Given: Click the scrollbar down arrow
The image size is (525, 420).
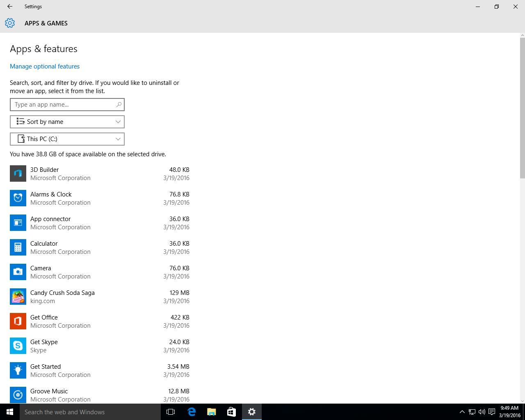Looking at the screenshot, I should (522, 401).
